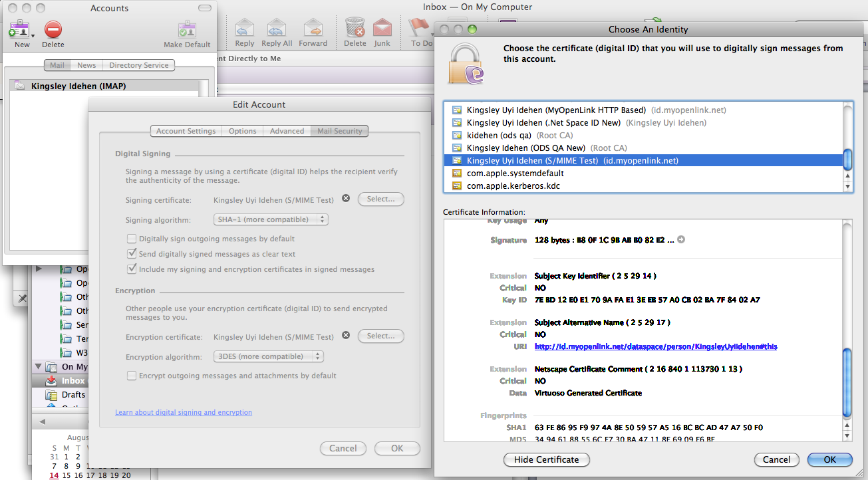Screen dimensions: 868x480
Task: Click OK in Choose An Identity dialog
Action: pos(829,459)
